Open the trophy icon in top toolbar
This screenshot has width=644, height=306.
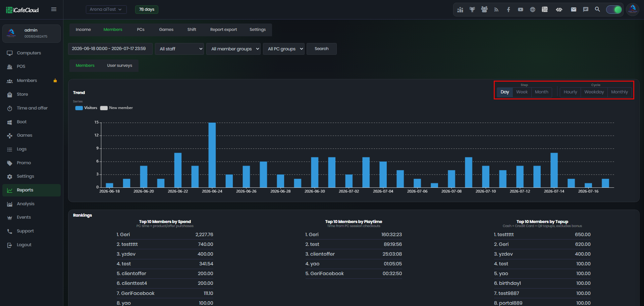pyautogui.click(x=472, y=9)
